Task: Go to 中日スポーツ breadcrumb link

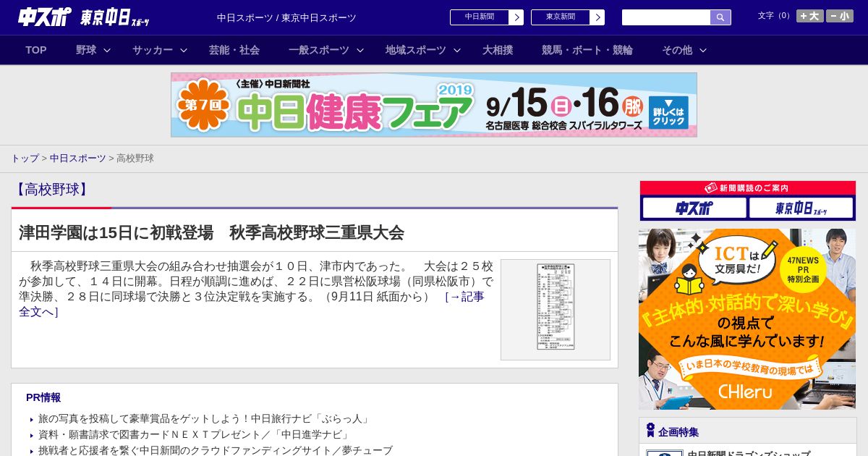Action: point(78,158)
